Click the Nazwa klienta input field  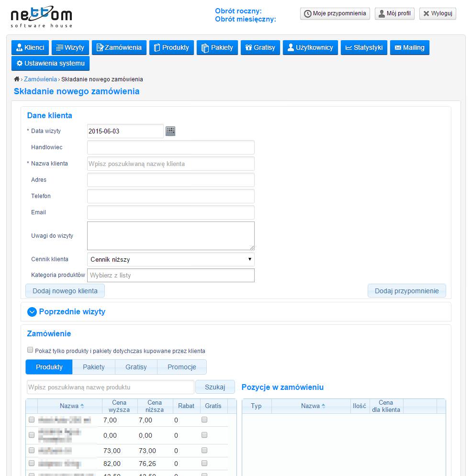point(170,164)
